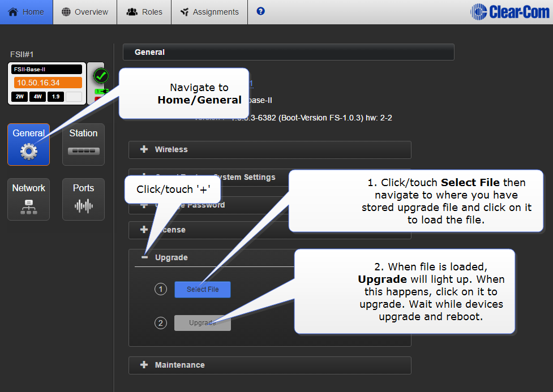Click the green power connection indicator
The image size is (553, 392).
100,91
